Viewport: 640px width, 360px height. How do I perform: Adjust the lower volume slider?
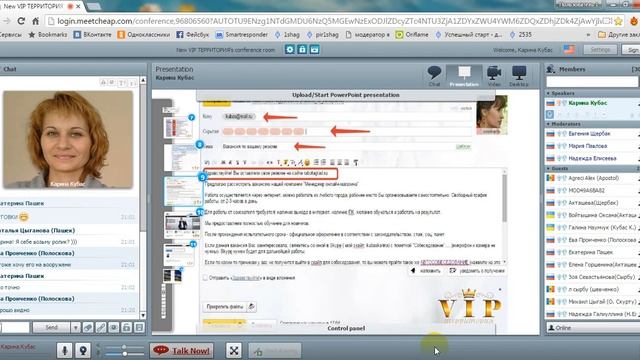point(124,354)
